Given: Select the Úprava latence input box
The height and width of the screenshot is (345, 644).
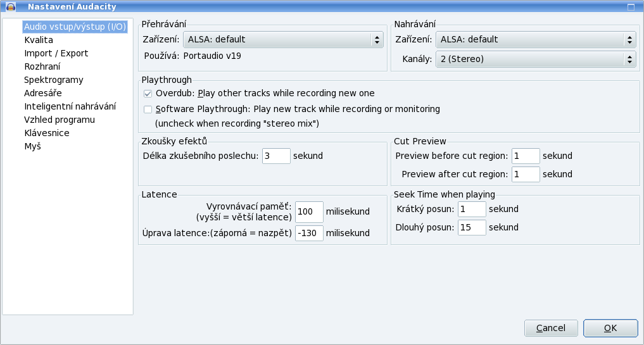Looking at the screenshot, I should pos(309,234).
